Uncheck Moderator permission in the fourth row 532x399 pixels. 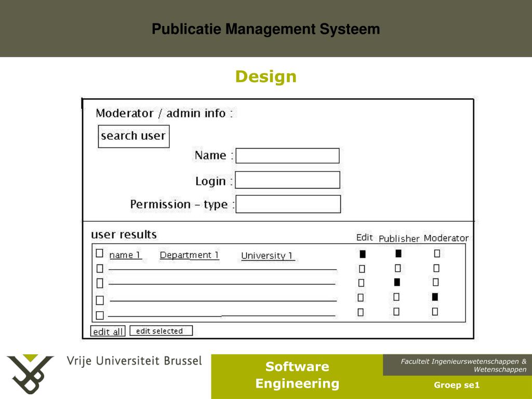point(435,297)
